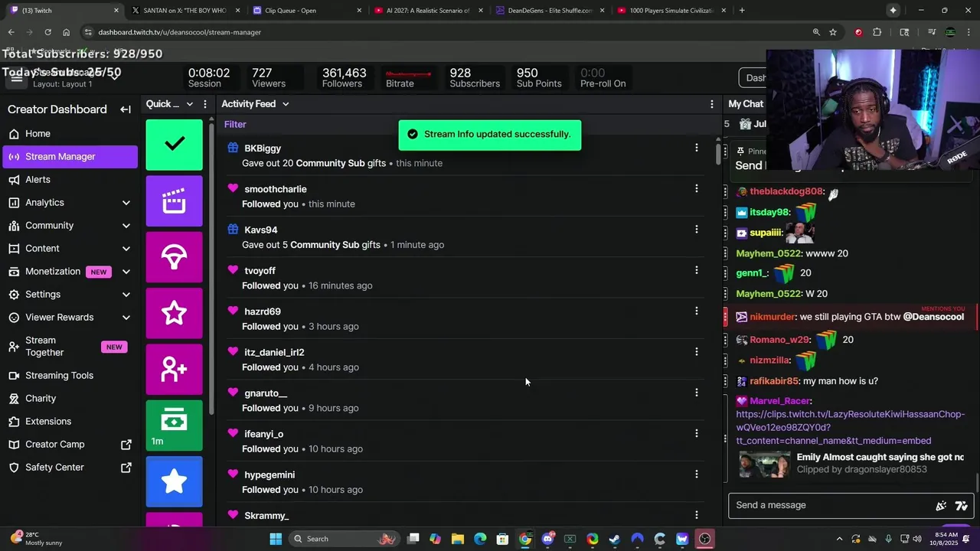The width and height of the screenshot is (980, 551).
Task: Expand the Monetization section chevron
Action: tap(126, 272)
